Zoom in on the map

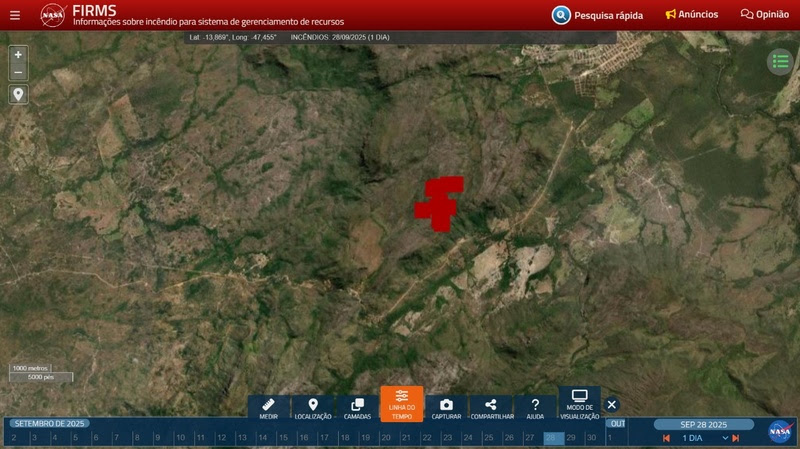pyautogui.click(x=18, y=55)
